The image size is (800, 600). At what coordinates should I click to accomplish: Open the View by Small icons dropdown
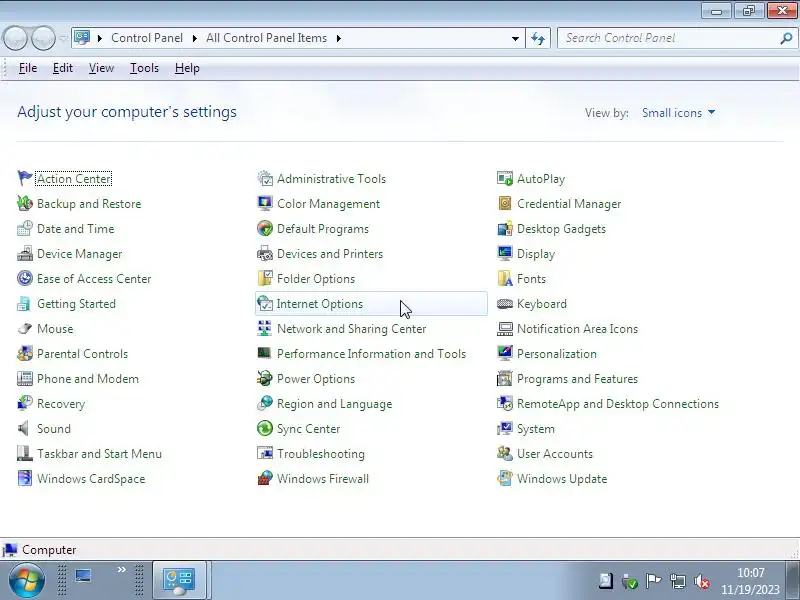679,113
